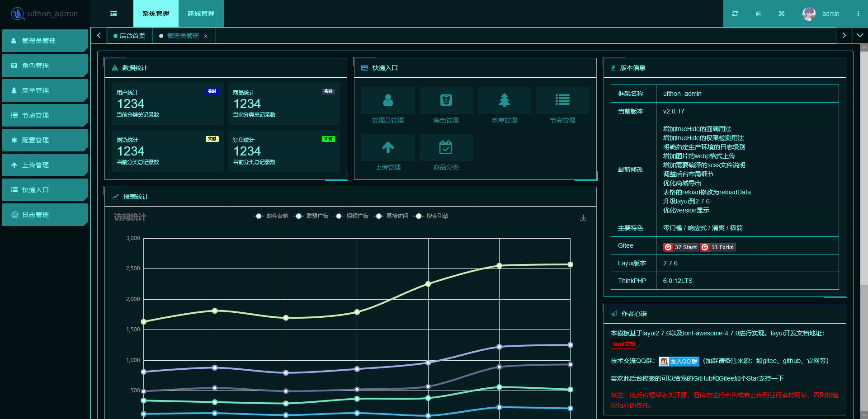This screenshot has width=868, height=419.
Task: Open the admin user avatar
Action: (x=809, y=14)
